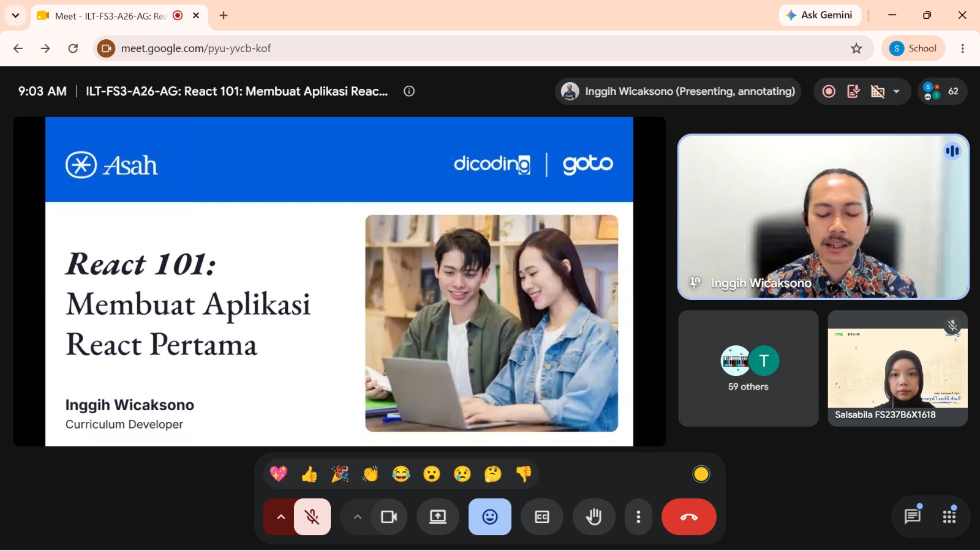Viewport: 980px width, 551px height.
Task: Show meeting details info icon
Action: pyautogui.click(x=409, y=91)
